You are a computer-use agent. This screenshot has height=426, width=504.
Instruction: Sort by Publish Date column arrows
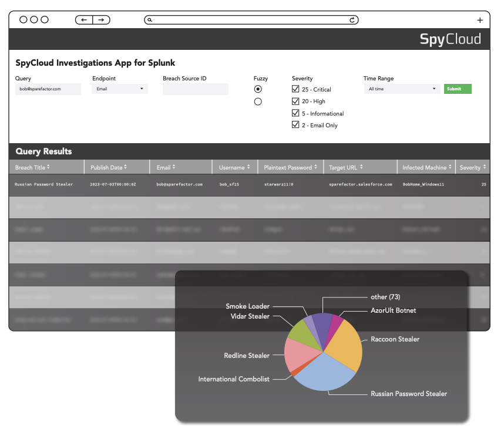(125, 167)
